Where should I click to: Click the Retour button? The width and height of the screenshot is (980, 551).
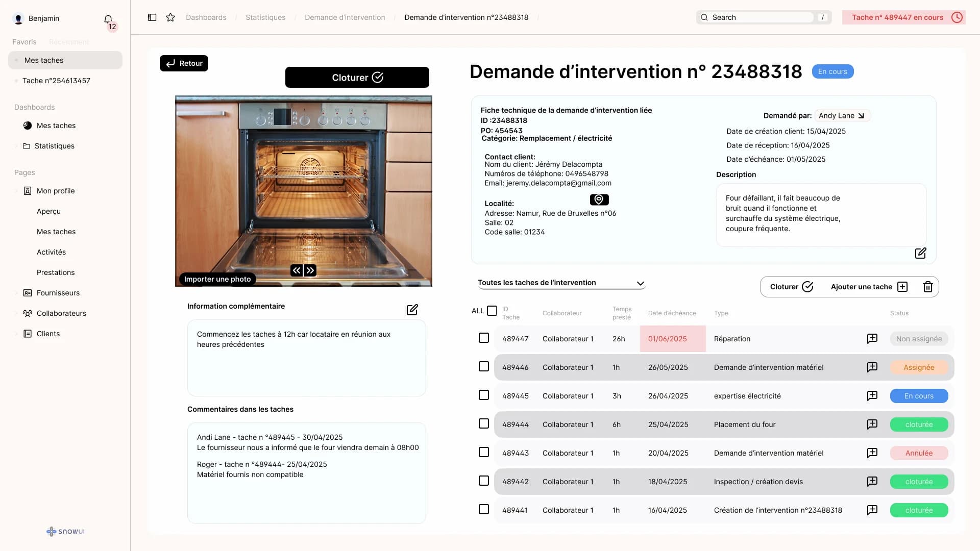tap(184, 63)
